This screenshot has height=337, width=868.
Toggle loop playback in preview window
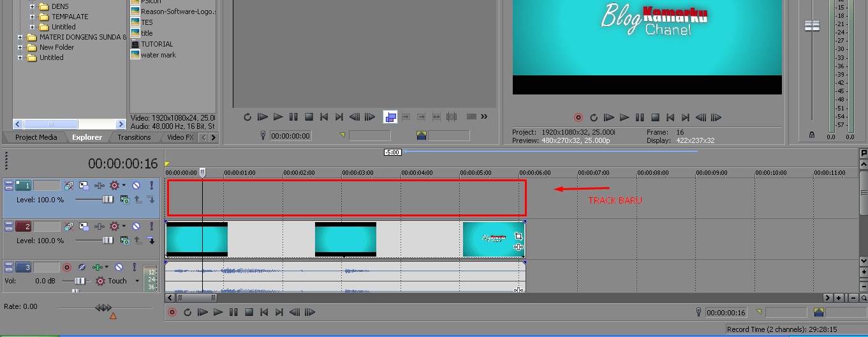(x=594, y=117)
